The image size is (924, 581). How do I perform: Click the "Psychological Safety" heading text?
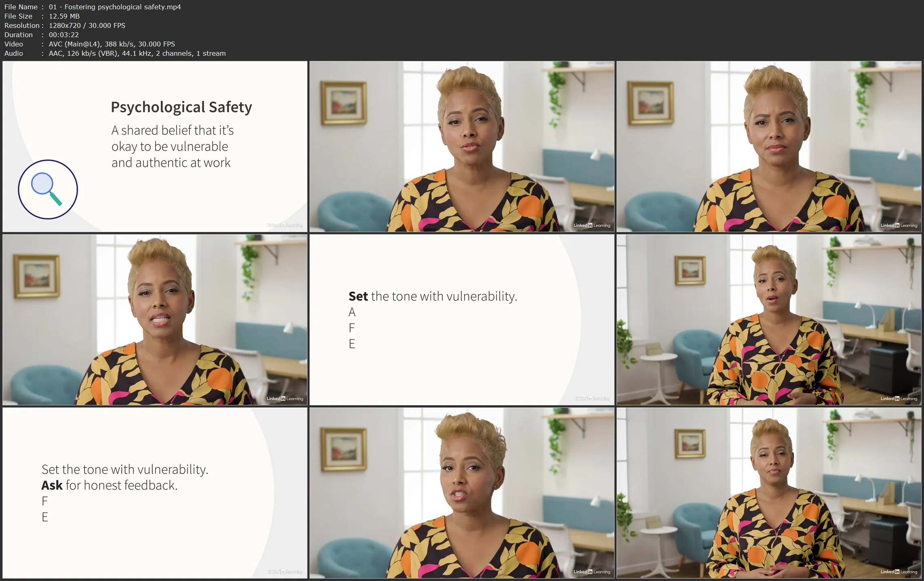point(181,107)
